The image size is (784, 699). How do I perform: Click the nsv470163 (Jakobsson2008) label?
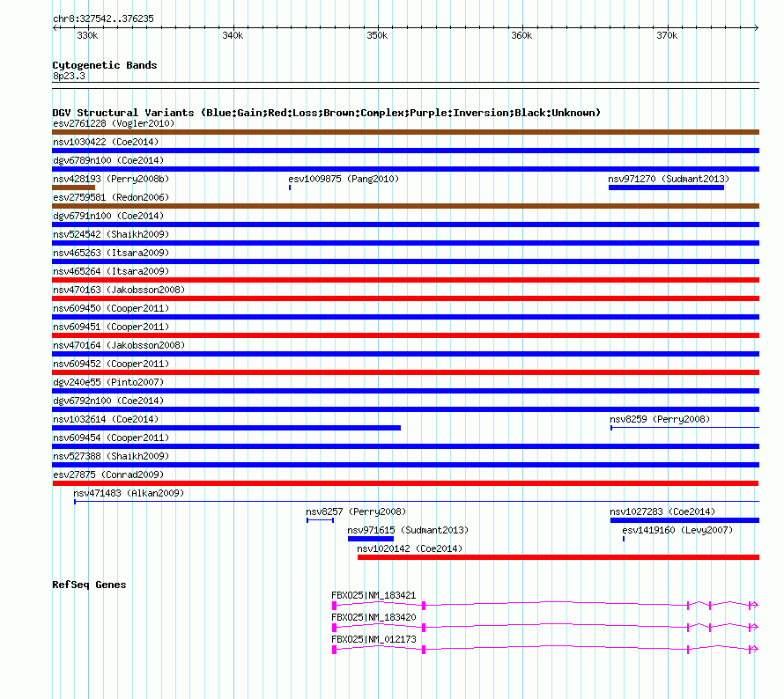coord(119,290)
